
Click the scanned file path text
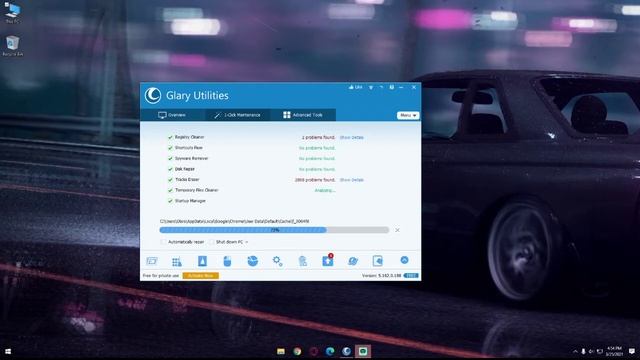[x=234, y=221]
